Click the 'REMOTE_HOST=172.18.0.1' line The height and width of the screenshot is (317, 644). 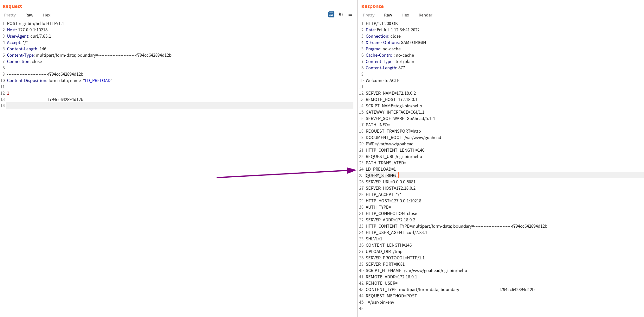(x=391, y=99)
